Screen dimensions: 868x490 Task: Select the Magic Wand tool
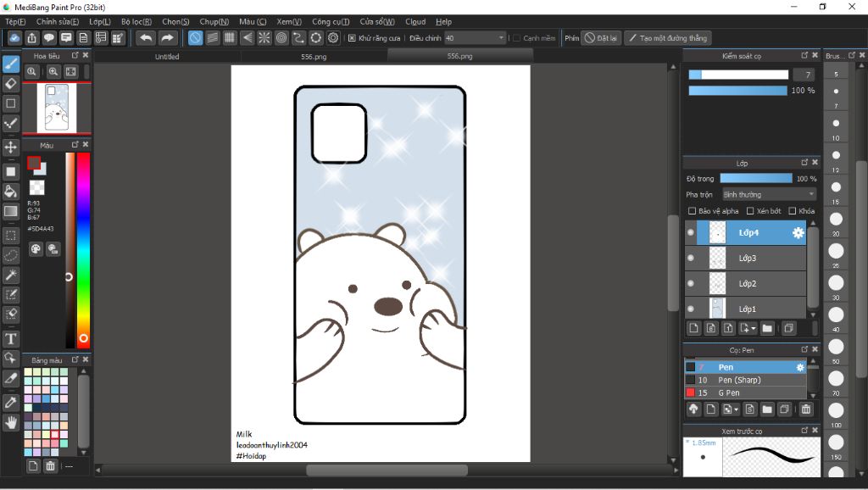pyautogui.click(x=10, y=275)
